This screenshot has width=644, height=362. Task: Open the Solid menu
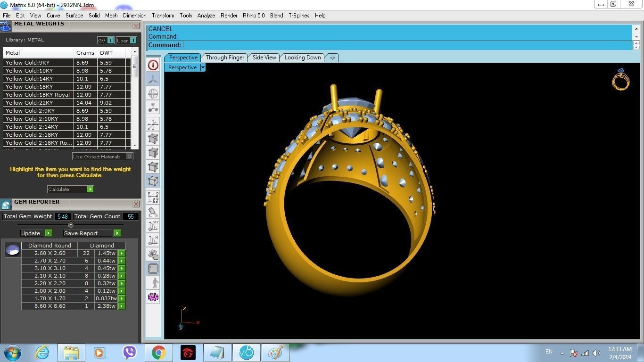94,16
